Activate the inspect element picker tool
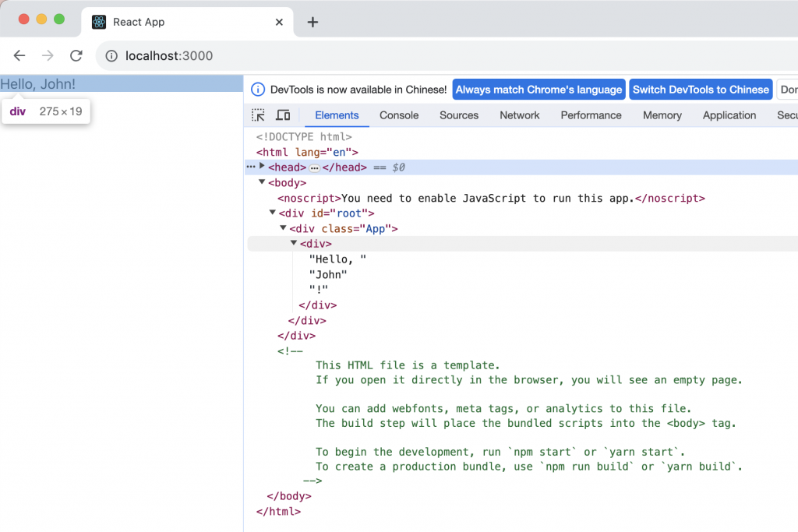This screenshot has height=532, width=798. click(258, 115)
